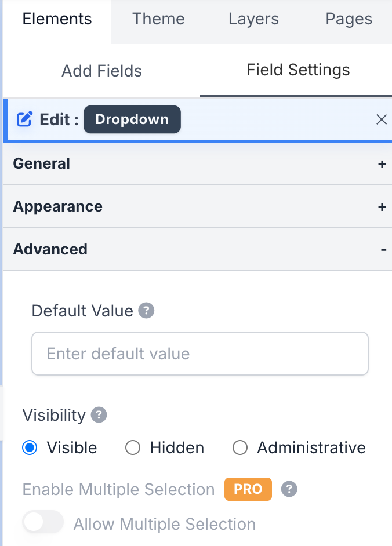Click the Dropdown field label badge
Viewport: 392px width, 546px height.
pyautogui.click(x=132, y=119)
